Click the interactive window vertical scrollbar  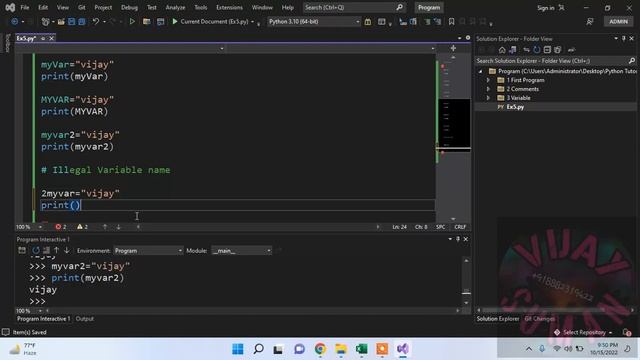click(x=466, y=282)
